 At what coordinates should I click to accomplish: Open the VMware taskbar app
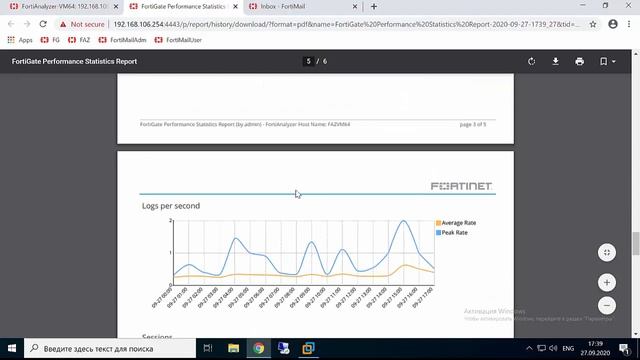308,349
